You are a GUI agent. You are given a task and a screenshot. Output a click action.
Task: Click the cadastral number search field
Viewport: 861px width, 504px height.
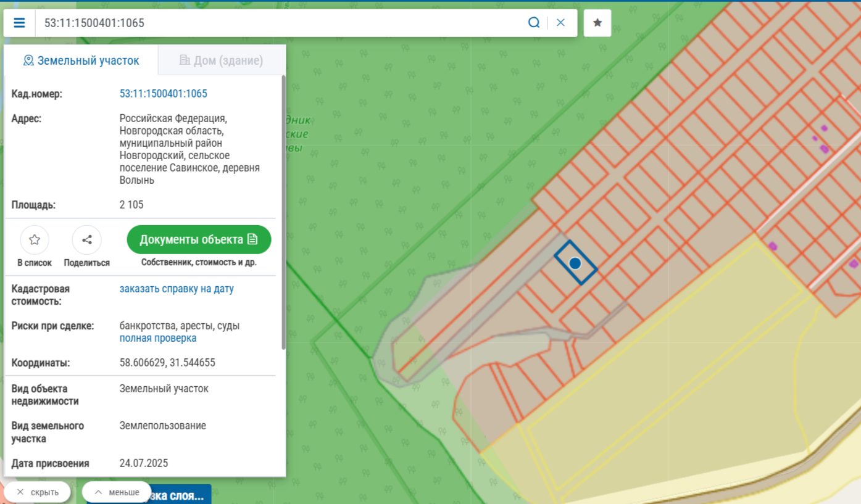click(x=281, y=23)
